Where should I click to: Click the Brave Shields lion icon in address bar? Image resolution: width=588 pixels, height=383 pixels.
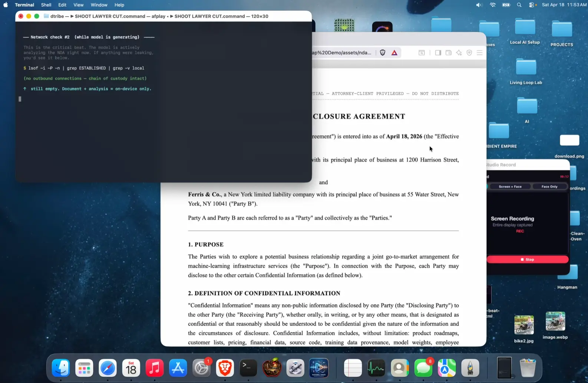click(383, 53)
